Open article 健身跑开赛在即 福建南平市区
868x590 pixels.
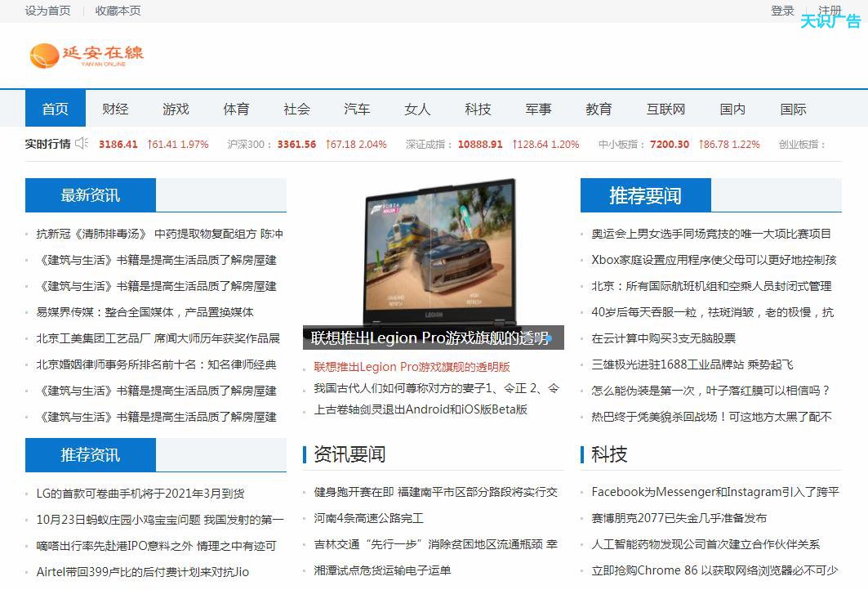pyautogui.click(x=436, y=492)
